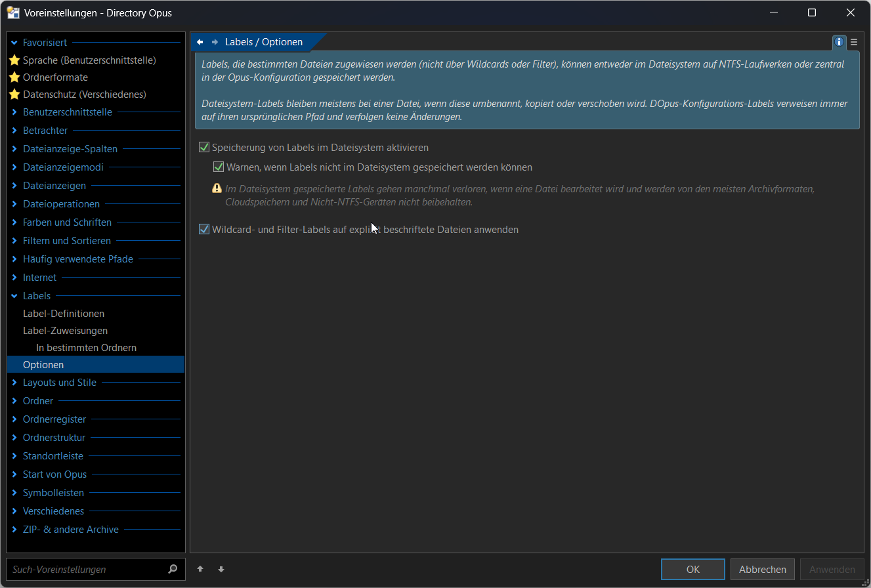Image resolution: width=871 pixels, height=588 pixels.
Task: Expand the Dateianzeigen category
Action: pos(14,186)
